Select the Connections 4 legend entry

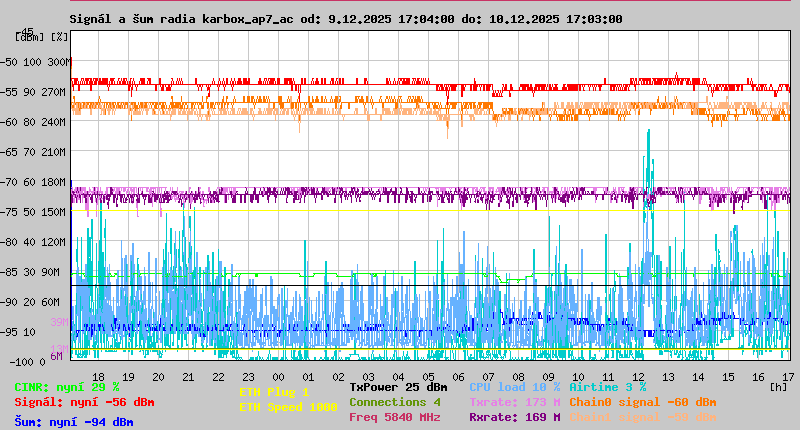(394, 402)
